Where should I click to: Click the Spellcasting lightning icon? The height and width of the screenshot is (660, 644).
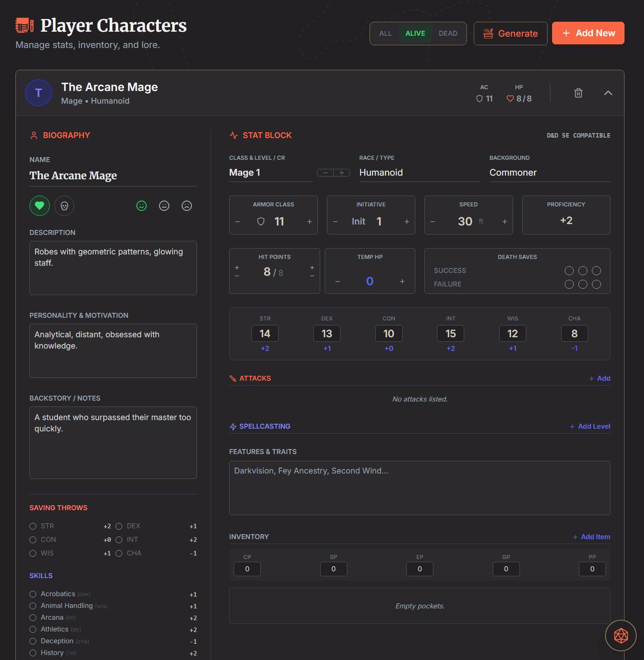233,426
